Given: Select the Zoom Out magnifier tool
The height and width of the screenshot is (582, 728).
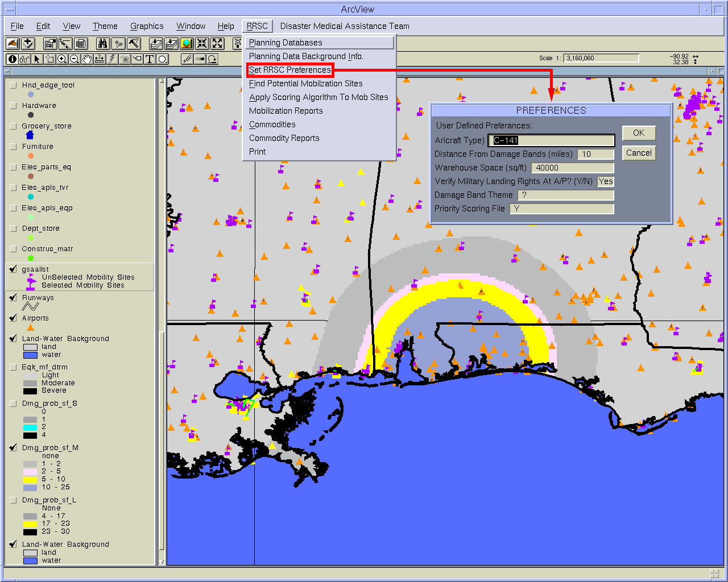Looking at the screenshot, I should (x=75, y=59).
